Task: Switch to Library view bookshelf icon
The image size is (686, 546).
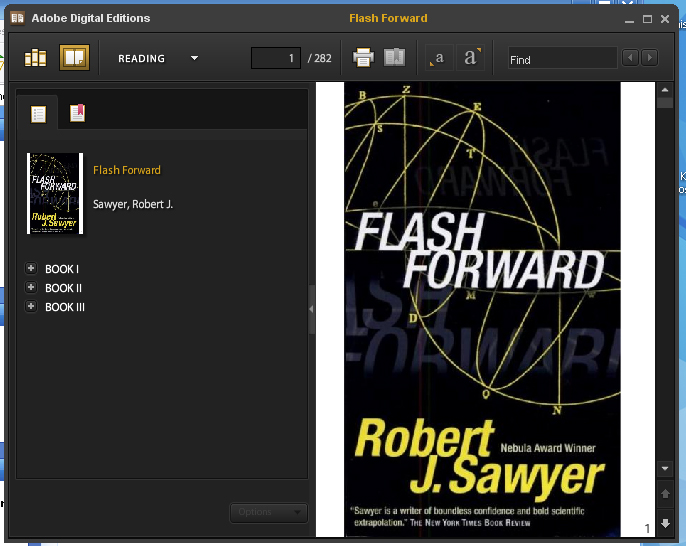Action: click(x=35, y=57)
